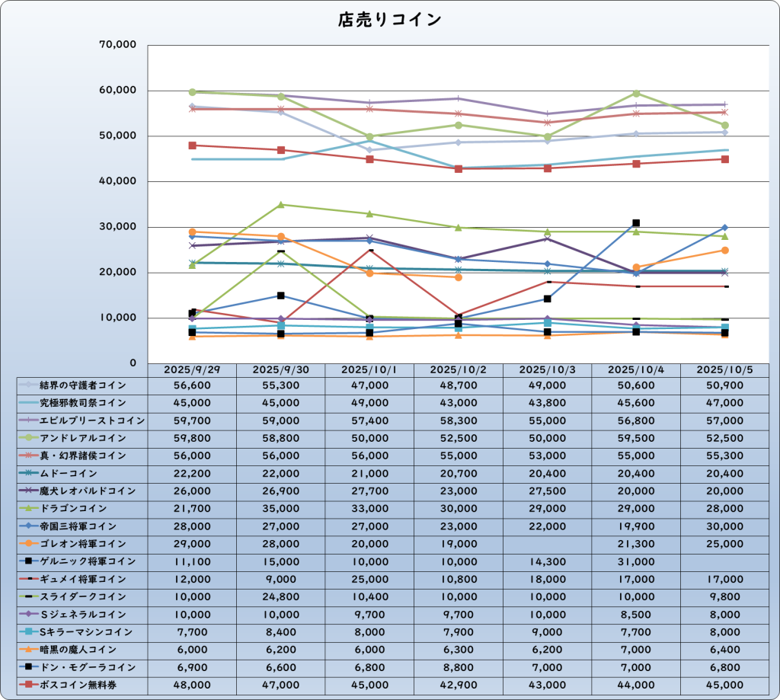Screen dimensions: 780x700
Task: Select the ボスコイン無料券 red square legend marker
Action: 28,684
